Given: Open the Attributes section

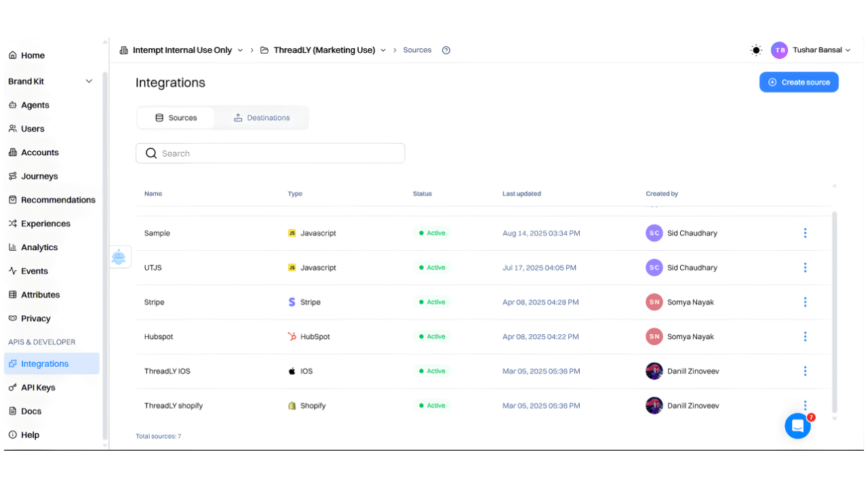Looking at the screenshot, I should click(39, 294).
